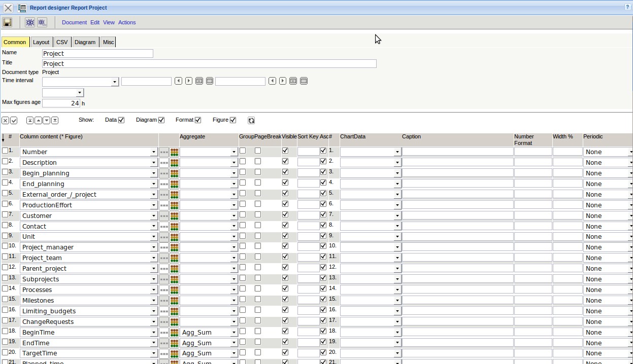Click the move-to-top arrow icon
Viewport: 633px width, 364px height.
[30, 120]
